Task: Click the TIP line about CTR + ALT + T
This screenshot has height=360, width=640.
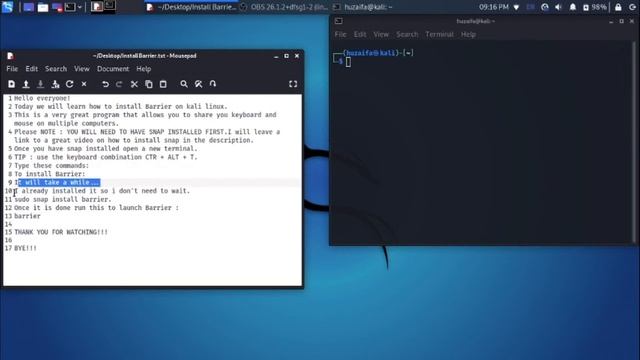Action: (x=106, y=157)
